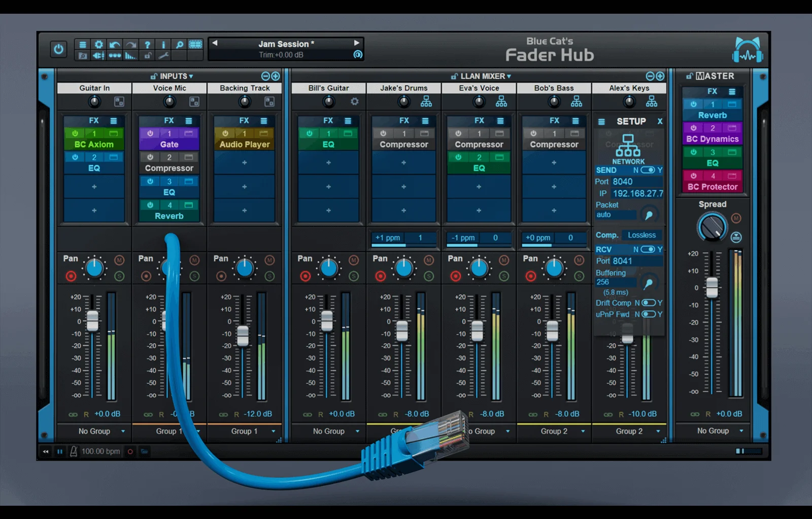Open Guitar In FX chain menu
This screenshot has width=812, height=519.
coord(114,121)
